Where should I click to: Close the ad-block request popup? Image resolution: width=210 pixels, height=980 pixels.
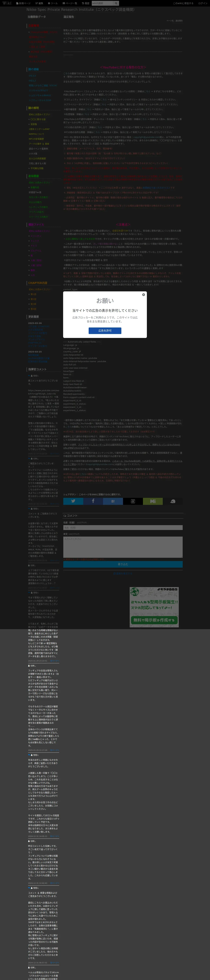pyautogui.click(x=143, y=294)
